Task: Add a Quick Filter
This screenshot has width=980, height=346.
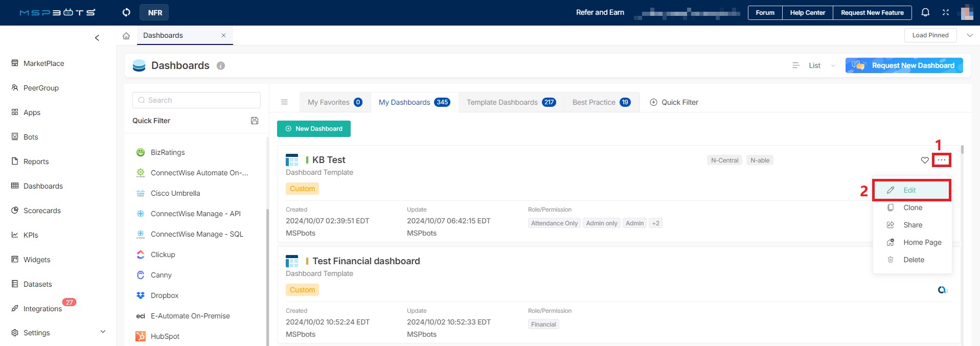Action: pyautogui.click(x=674, y=102)
